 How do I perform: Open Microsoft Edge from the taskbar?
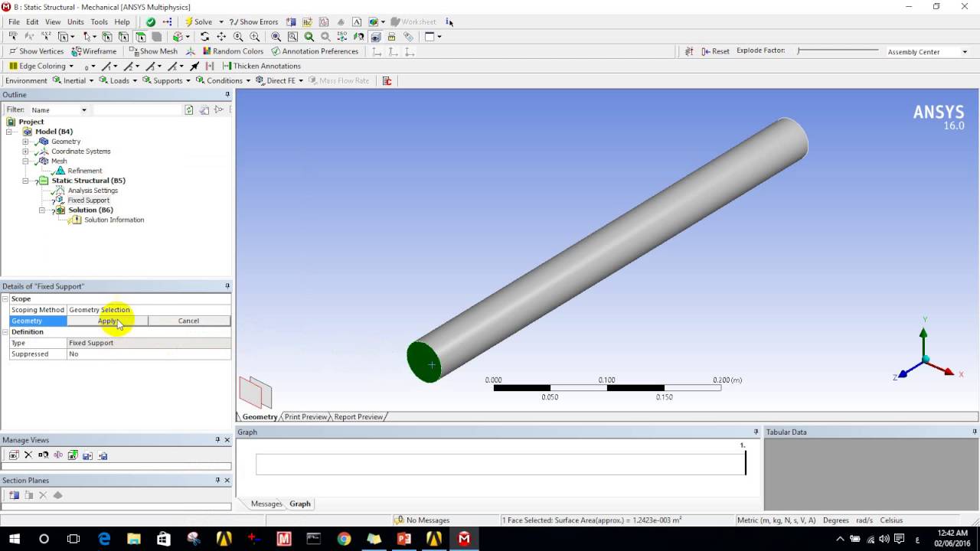tap(104, 539)
